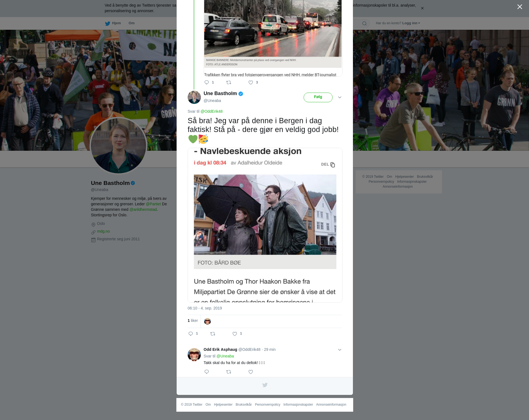
Task: Open Hjelpesenter in right sidebar footer
Action: [x=404, y=177]
